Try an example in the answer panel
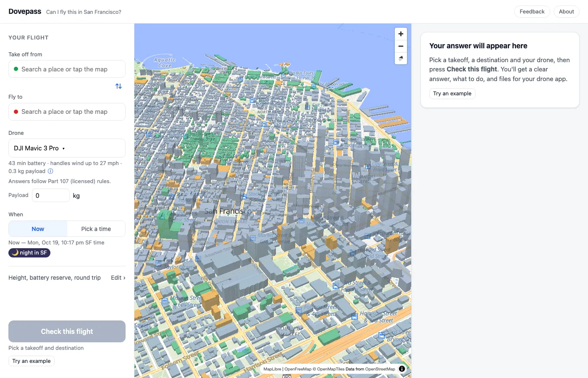The height and width of the screenshot is (378, 588). (x=452, y=94)
